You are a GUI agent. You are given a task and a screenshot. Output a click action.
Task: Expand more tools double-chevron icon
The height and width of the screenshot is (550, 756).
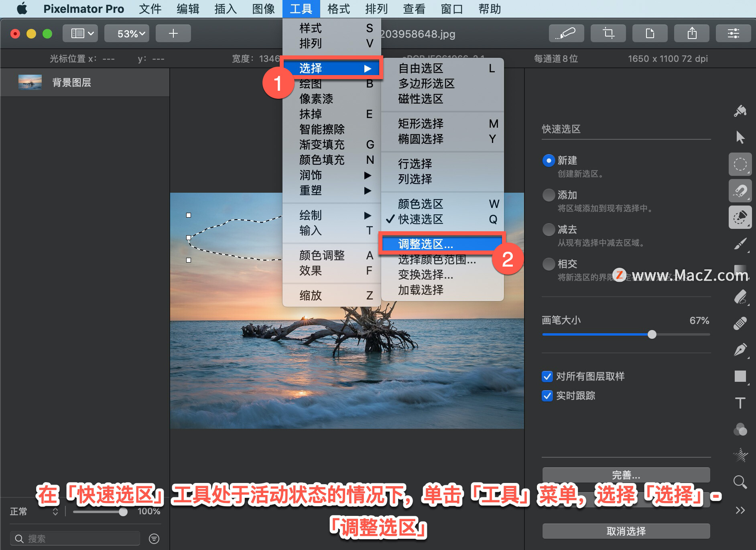pos(740,510)
